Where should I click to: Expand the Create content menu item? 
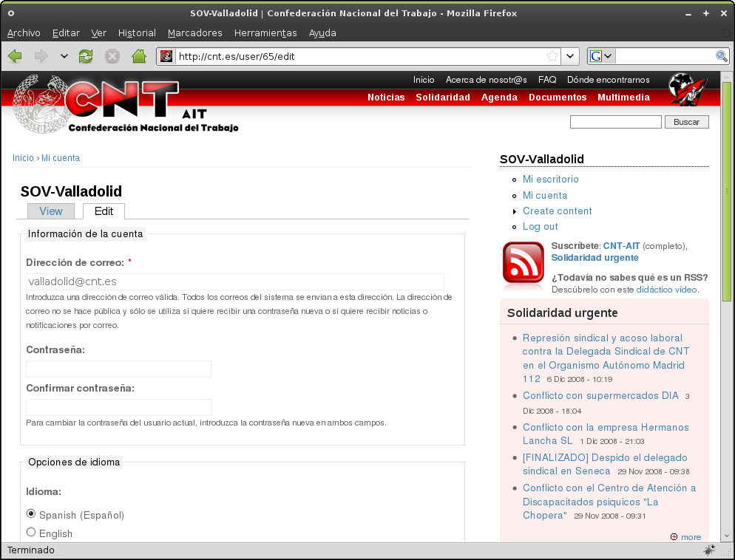tap(558, 211)
